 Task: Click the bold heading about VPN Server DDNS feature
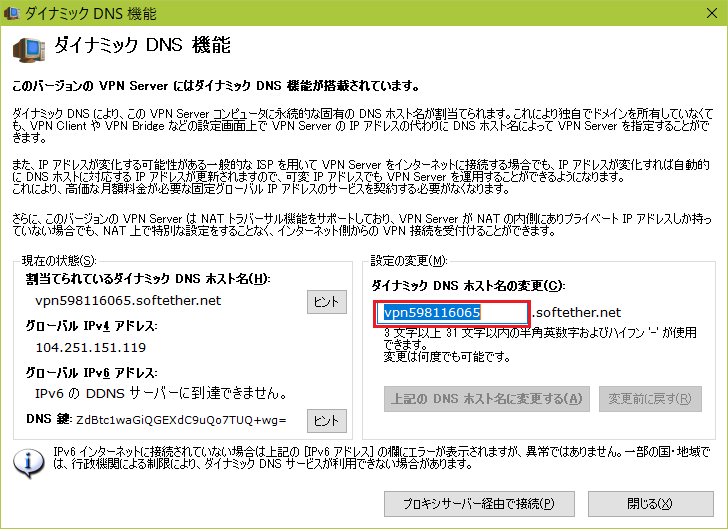(x=216, y=86)
